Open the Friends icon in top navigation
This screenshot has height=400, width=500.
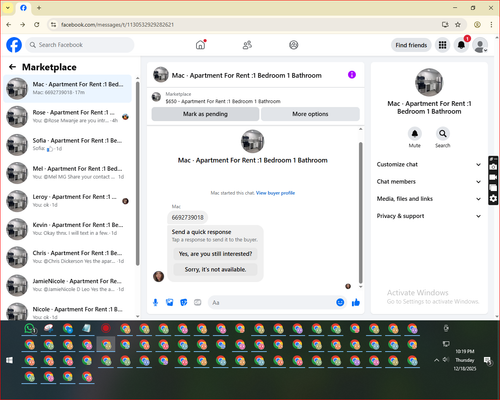tap(247, 45)
